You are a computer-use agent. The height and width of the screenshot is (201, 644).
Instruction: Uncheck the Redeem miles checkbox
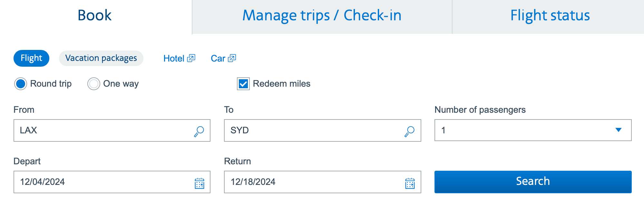[243, 84]
